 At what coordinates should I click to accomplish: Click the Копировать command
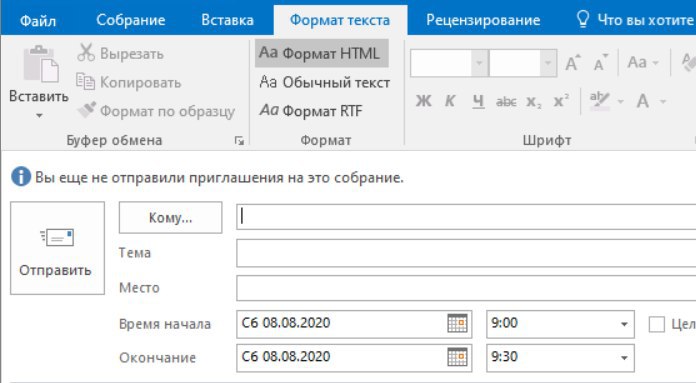coord(129,83)
